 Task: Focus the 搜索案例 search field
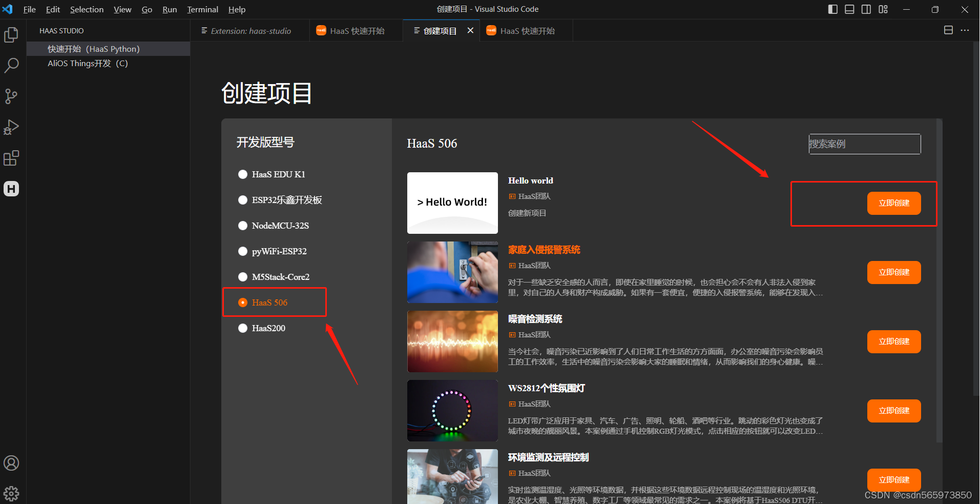coord(865,144)
